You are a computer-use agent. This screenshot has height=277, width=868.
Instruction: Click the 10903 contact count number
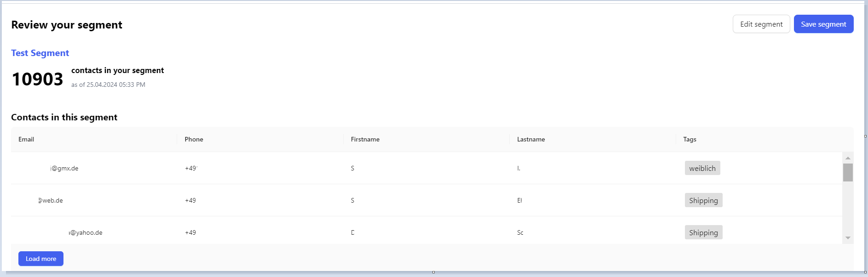pos(37,79)
